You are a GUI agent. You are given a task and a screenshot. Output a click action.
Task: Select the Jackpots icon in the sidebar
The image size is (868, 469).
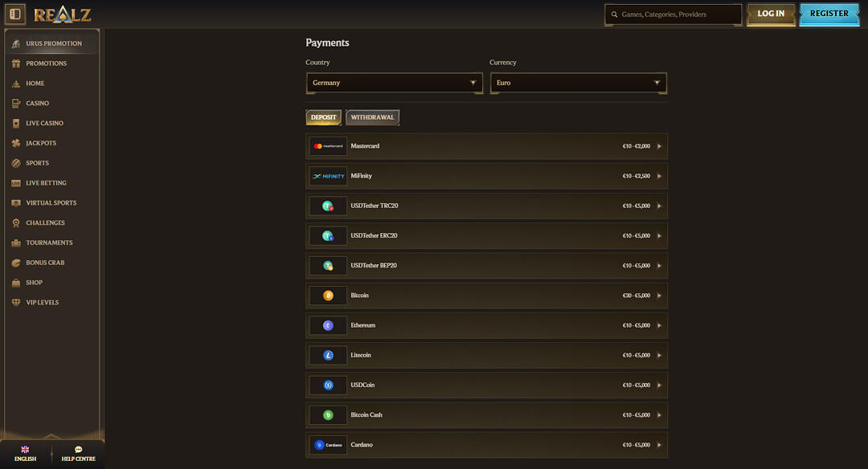pyautogui.click(x=16, y=143)
